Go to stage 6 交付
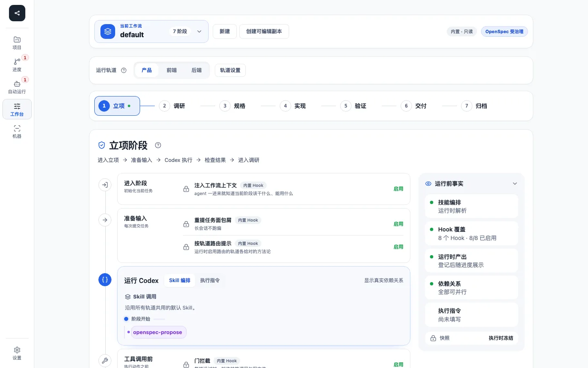 414,106
